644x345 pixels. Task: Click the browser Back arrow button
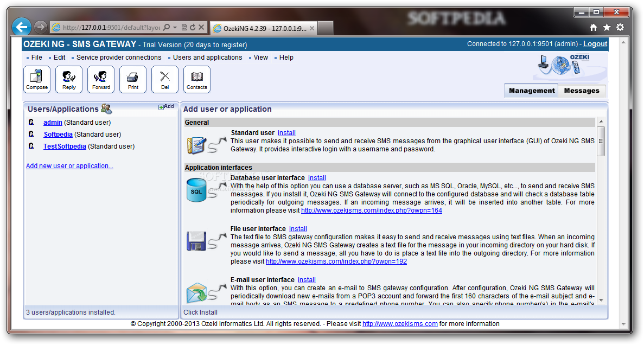(21, 28)
